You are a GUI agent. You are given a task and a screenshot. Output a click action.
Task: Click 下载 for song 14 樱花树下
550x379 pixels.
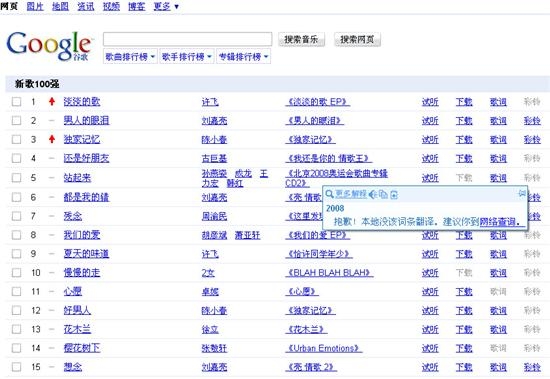click(464, 348)
